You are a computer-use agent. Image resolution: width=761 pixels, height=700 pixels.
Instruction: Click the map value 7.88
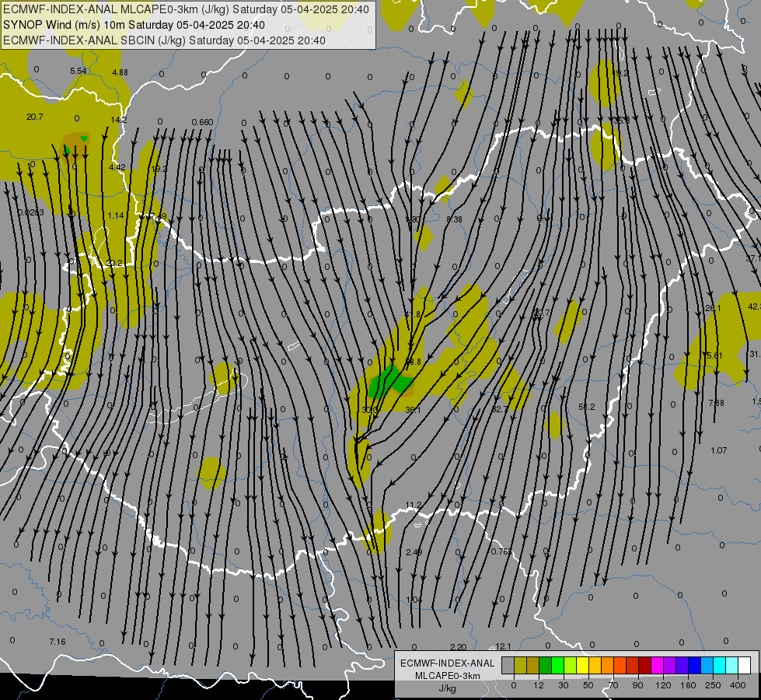[717, 403]
